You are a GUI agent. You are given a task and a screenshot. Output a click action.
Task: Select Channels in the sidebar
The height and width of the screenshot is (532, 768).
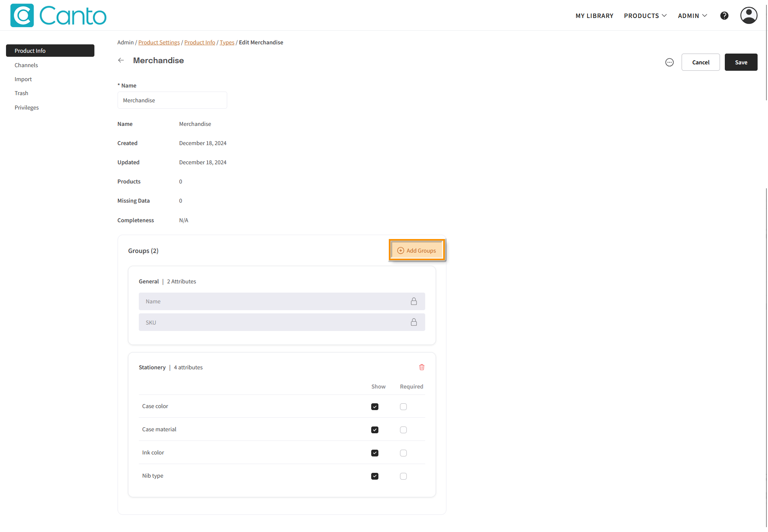[x=26, y=65]
